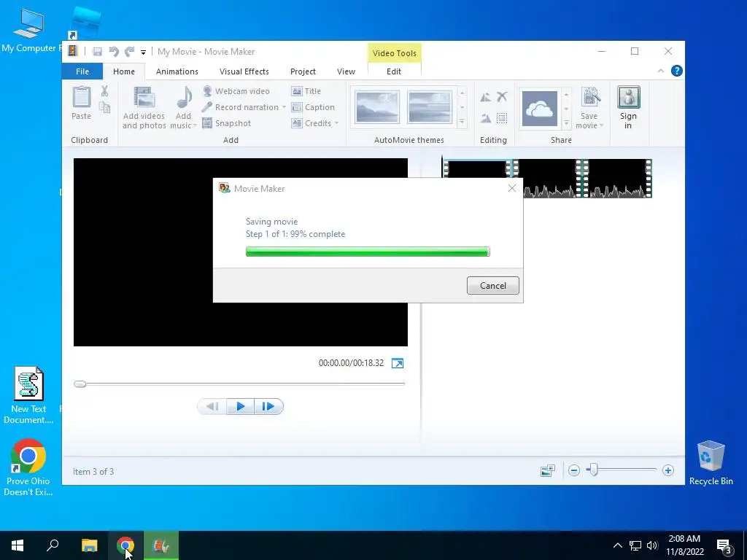Viewport: 747px width, 560px height.
Task: Add a Caption to the clip
Action: (x=313, y=107)
